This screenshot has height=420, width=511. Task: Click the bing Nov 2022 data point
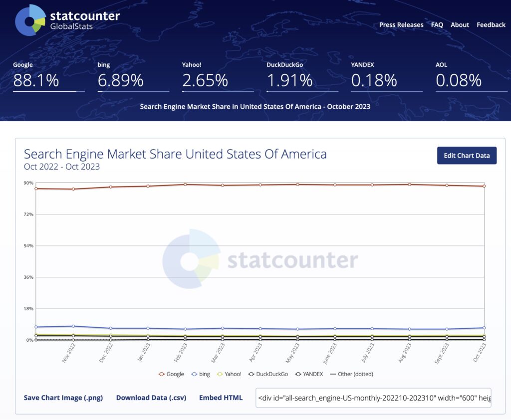(73, 326)
